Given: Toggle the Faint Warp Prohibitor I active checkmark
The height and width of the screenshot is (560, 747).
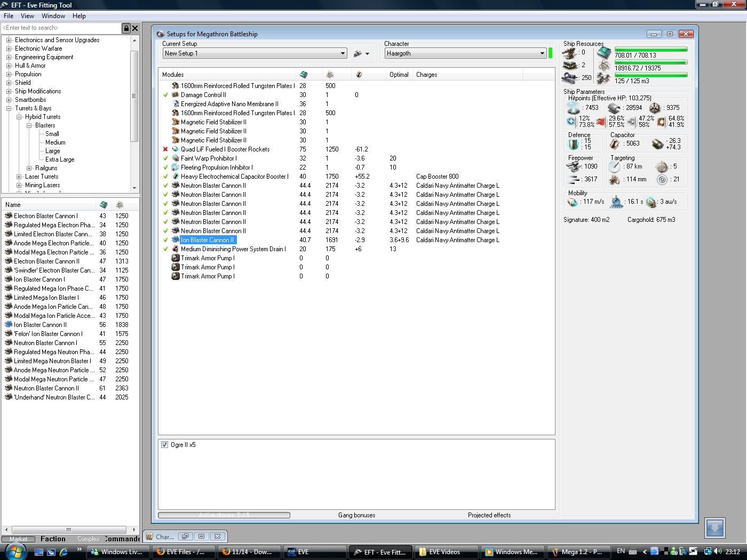Looking at the screenshot, I should point(166,158).
